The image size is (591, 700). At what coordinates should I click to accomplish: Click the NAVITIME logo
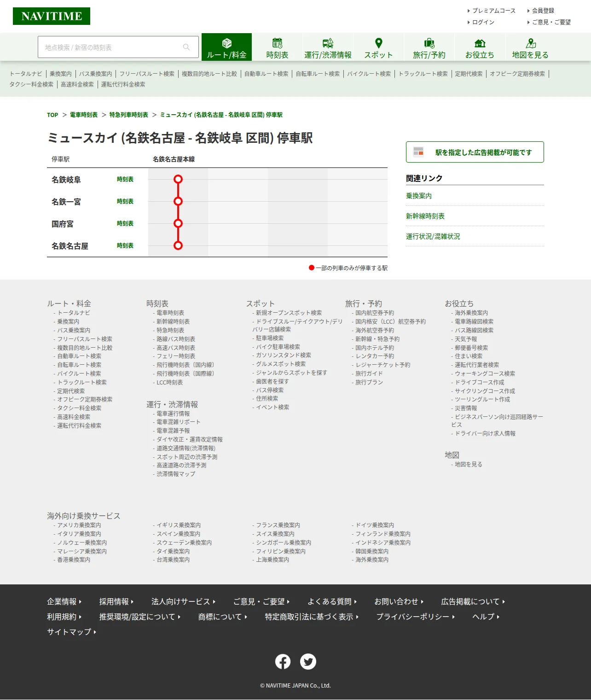[52, 16]
